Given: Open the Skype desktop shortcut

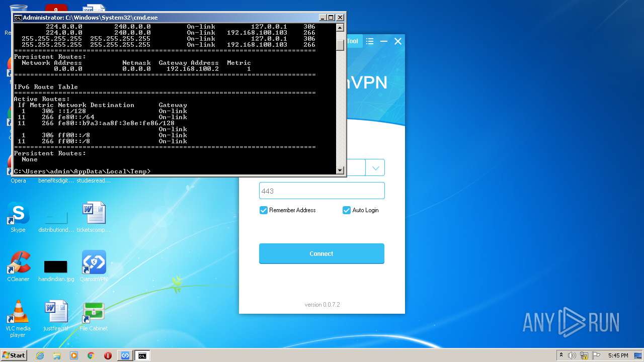Looking at the screenshot, I should [18, 217].
